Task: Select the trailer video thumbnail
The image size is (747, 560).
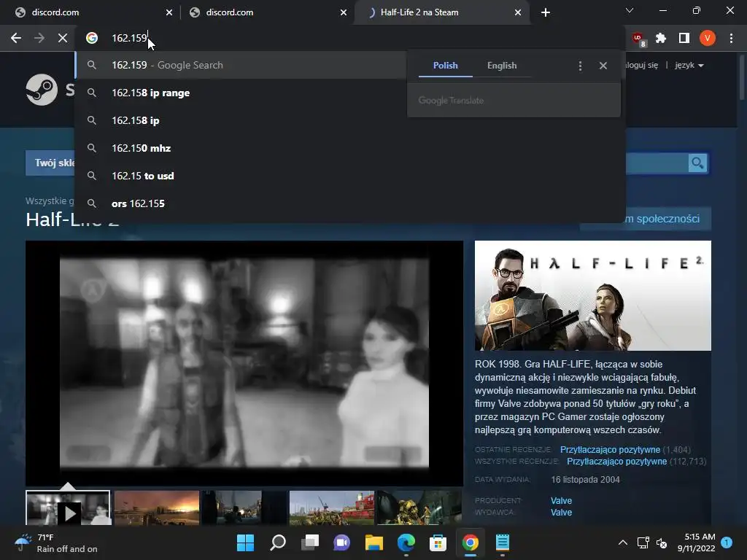Action: [69, 508]
